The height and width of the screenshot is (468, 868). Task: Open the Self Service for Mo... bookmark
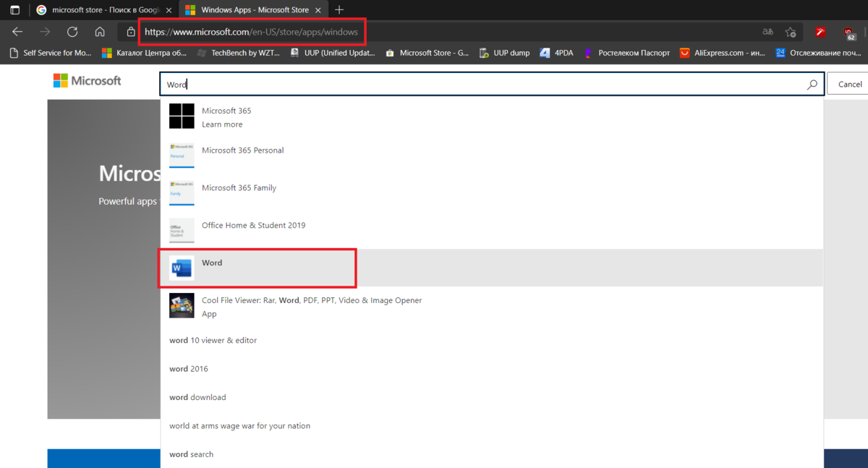tap(51, 53)
